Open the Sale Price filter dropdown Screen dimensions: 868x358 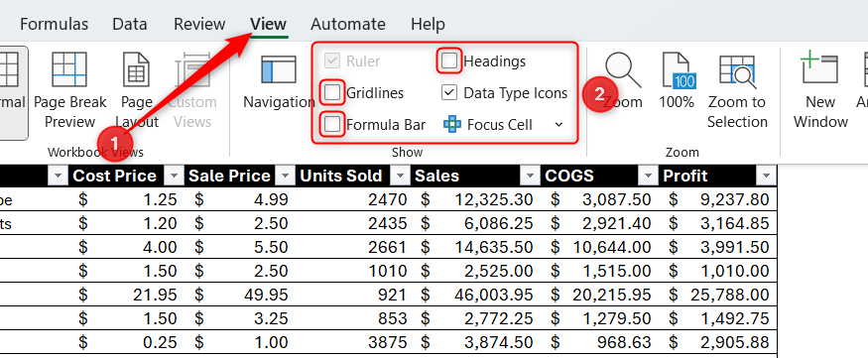coord(285,177)
